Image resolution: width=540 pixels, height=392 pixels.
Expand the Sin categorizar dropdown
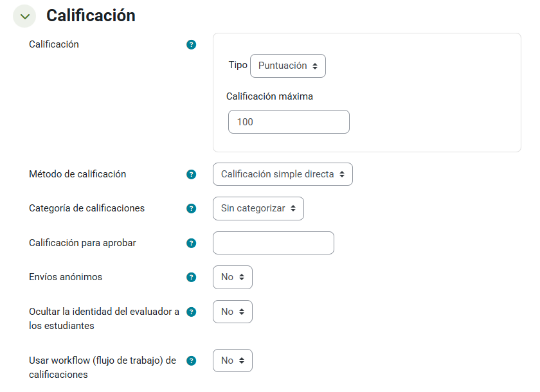tap(258, 208)
